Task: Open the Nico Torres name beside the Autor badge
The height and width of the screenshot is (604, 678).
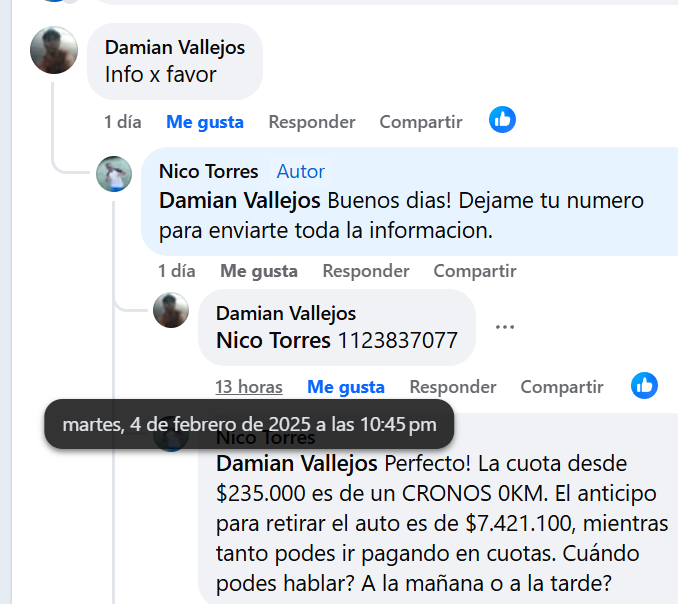Action: [x=208, y=172]
